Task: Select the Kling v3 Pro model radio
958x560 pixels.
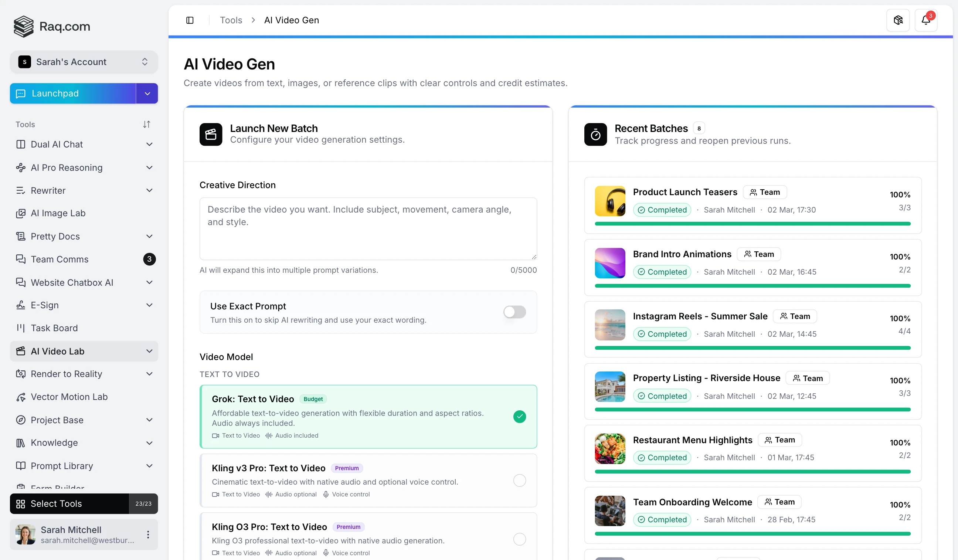Action: click(x=519, y=480)
